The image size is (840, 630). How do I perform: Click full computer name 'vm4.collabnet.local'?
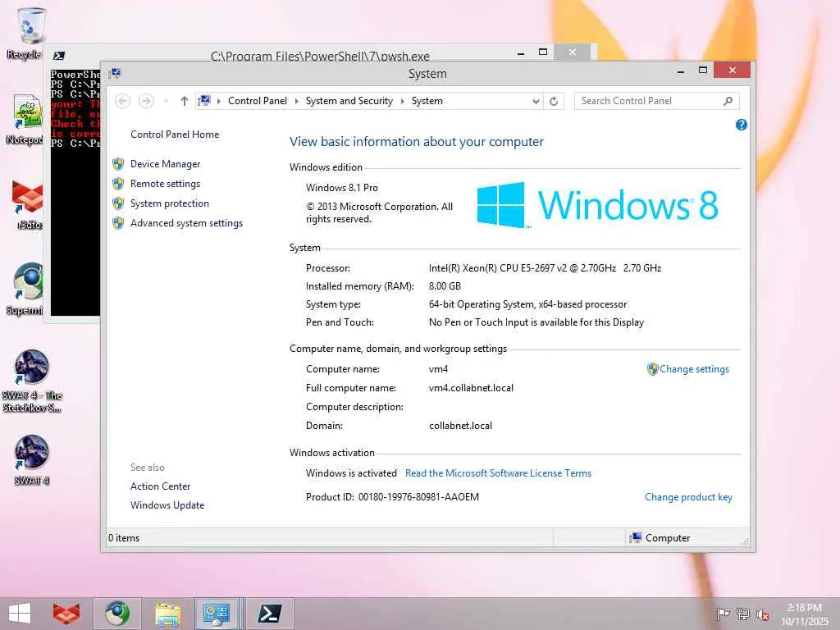pos(471,388)
